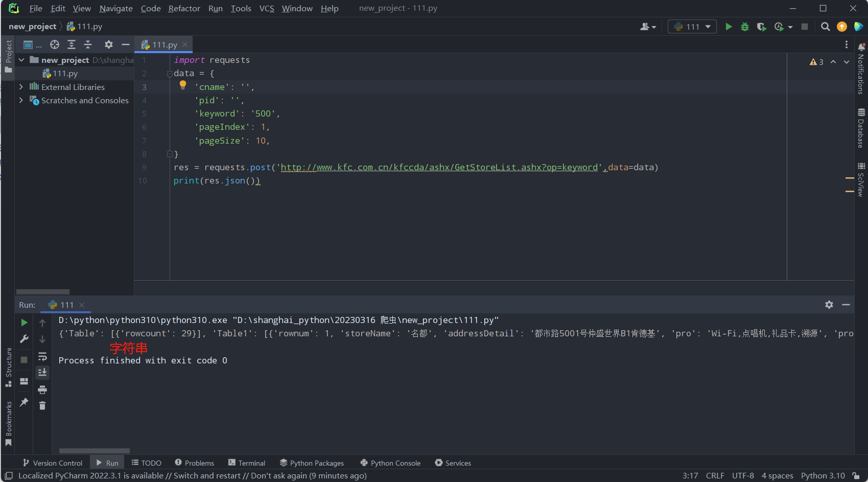Open the Code With Me user icon
868x482 pixels.
(648, 27)
